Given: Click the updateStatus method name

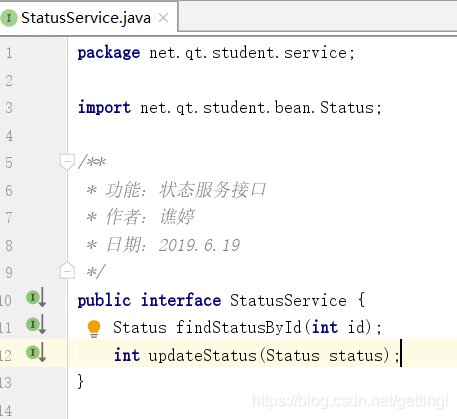Looking at the screenshot, I should tap(202, 355).
